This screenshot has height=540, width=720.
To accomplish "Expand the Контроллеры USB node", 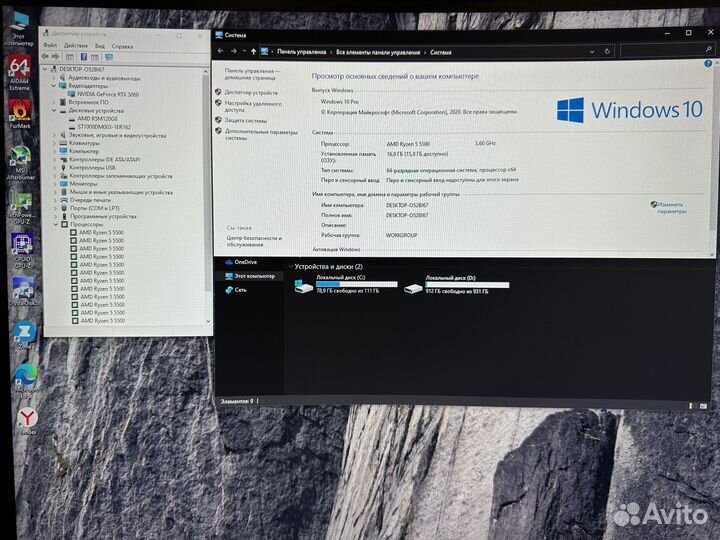I will click(55, 168).
